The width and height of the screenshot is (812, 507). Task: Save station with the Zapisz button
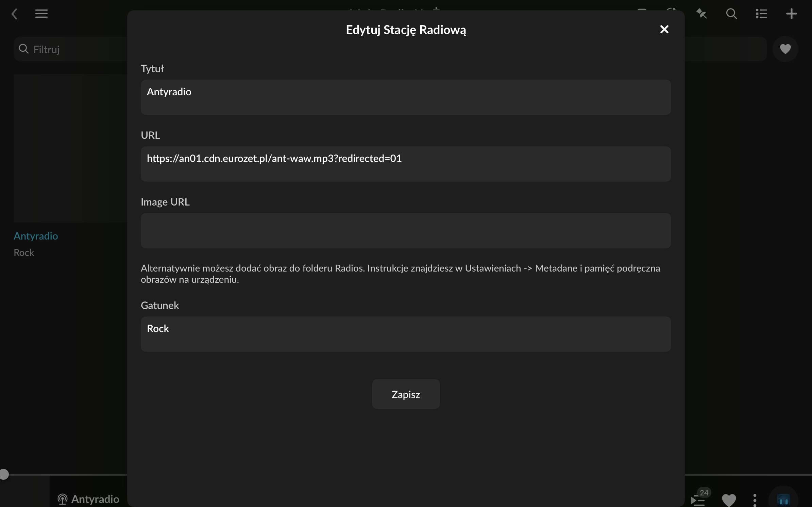coord(406,394)
